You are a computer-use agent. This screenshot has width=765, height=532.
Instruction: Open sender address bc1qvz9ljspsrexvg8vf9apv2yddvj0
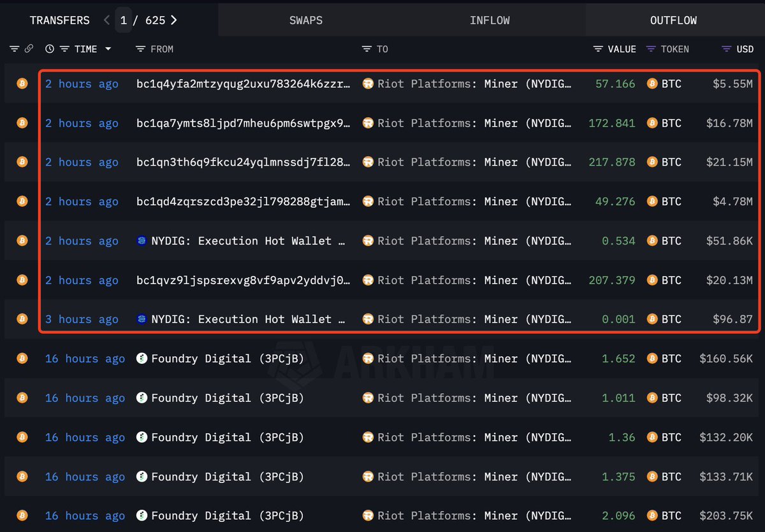tap(244, 280)
